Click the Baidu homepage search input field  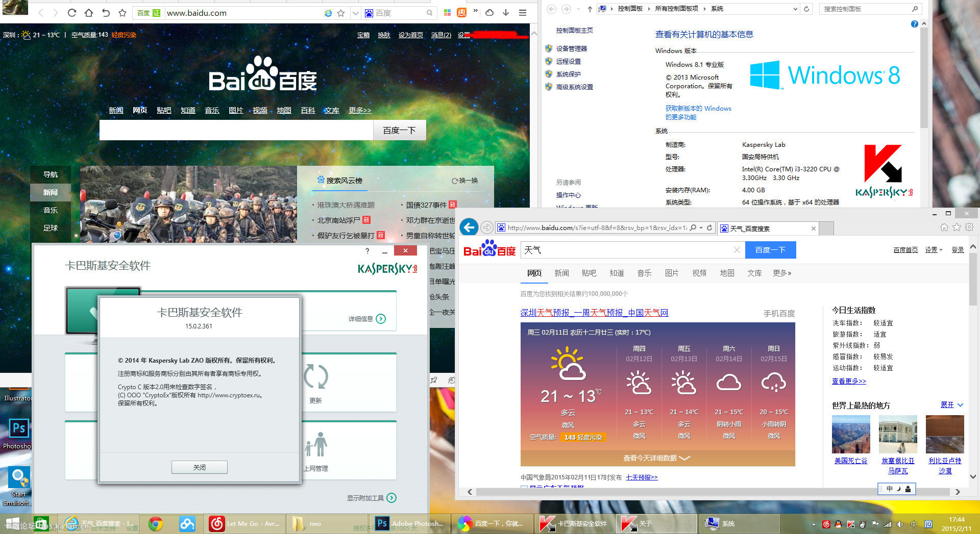pos(236,130)
